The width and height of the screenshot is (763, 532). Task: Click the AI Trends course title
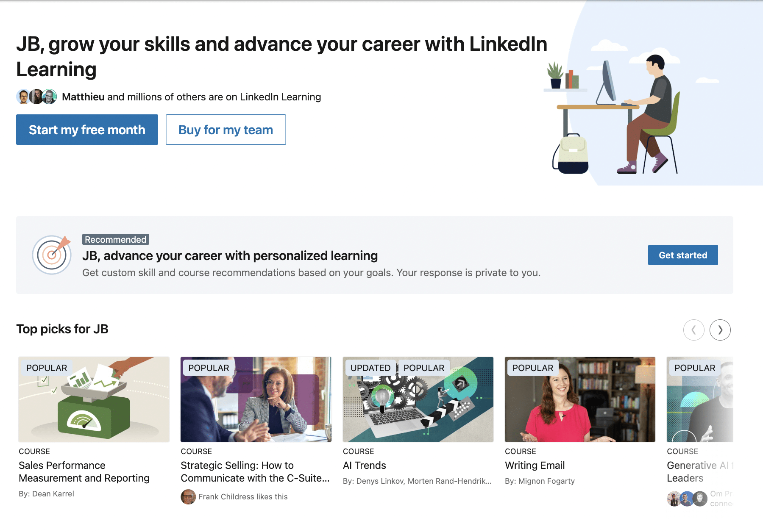[x=365, y=465]
